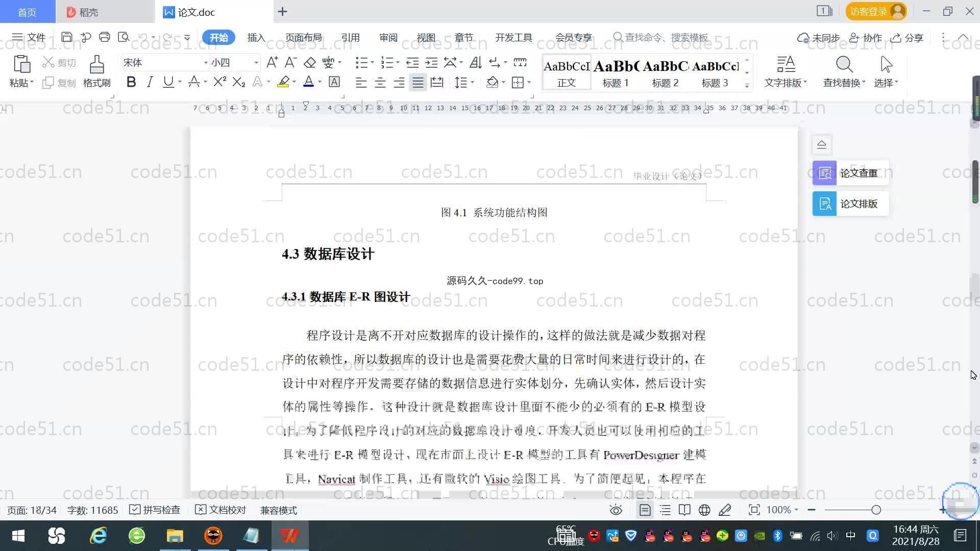Screen dimensions: 980x551
Task: Expand line spacing dropdown
Action: [x=473, y=82]
